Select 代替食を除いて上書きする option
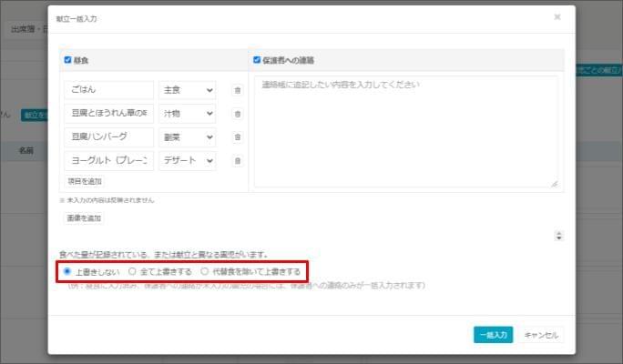This screenshot has height=364, width=623. 205,271
